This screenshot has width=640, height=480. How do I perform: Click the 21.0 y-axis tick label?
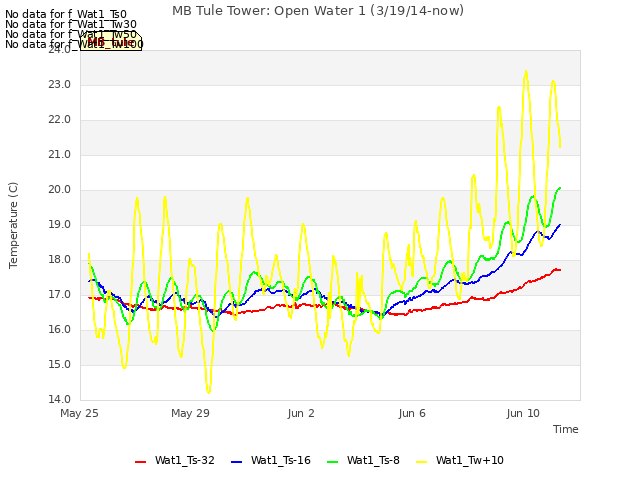click(x=60, y=155)
